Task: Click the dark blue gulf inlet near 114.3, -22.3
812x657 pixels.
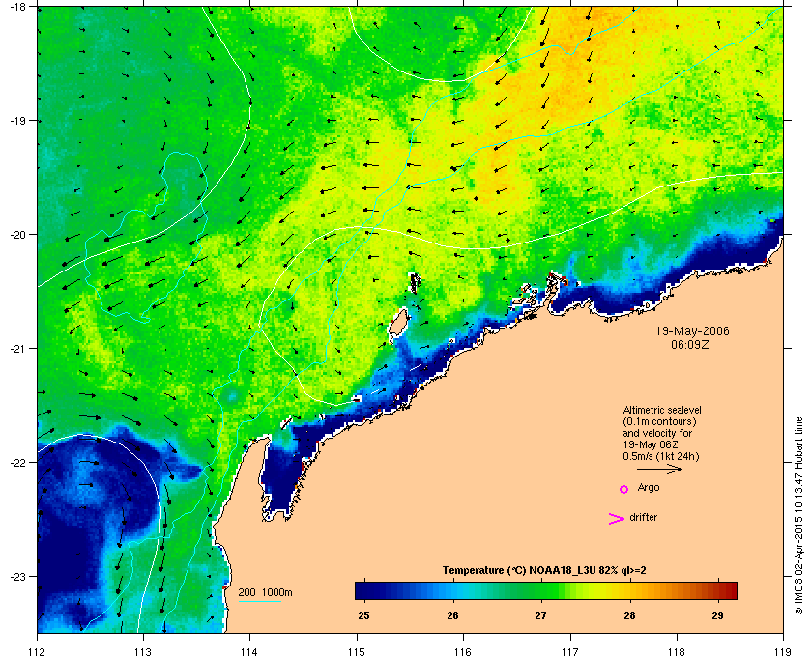Action: (280, 480)
